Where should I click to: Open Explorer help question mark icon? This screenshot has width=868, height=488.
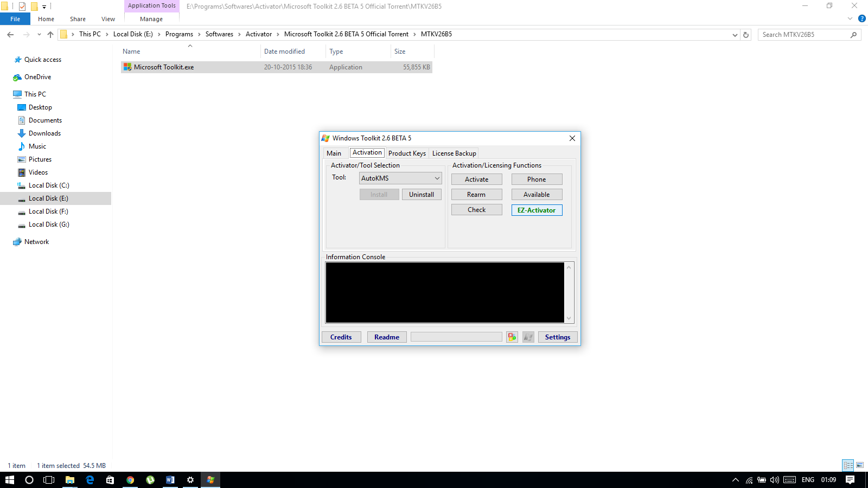coord(862,18)
